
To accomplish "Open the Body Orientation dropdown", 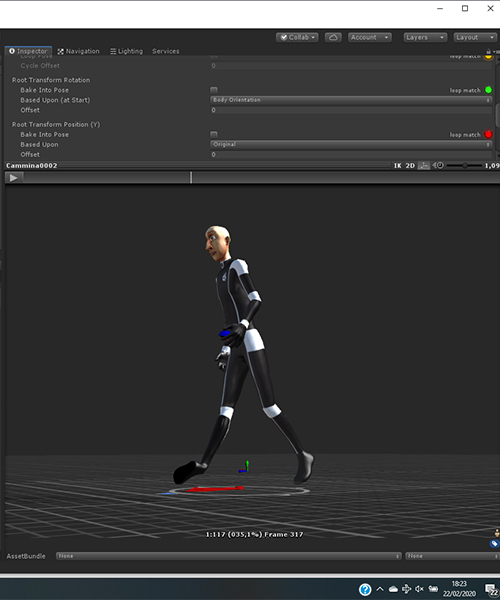I will coord(351,100).
